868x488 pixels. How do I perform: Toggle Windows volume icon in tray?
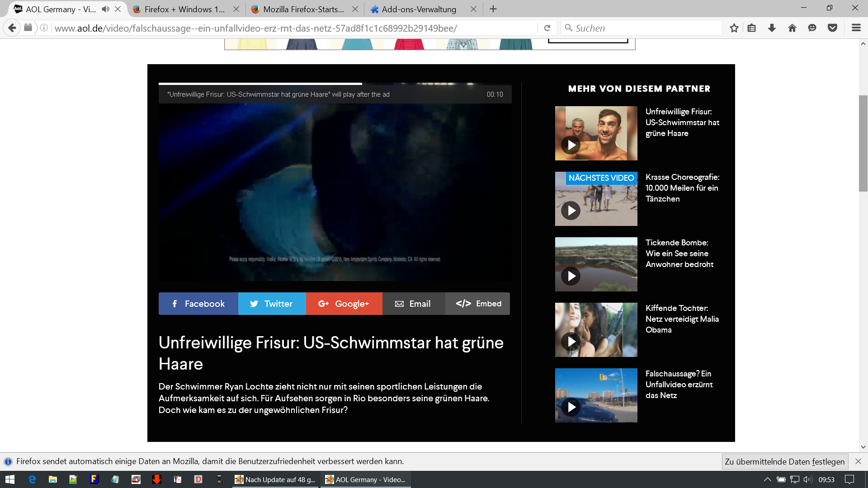(807, 479)
